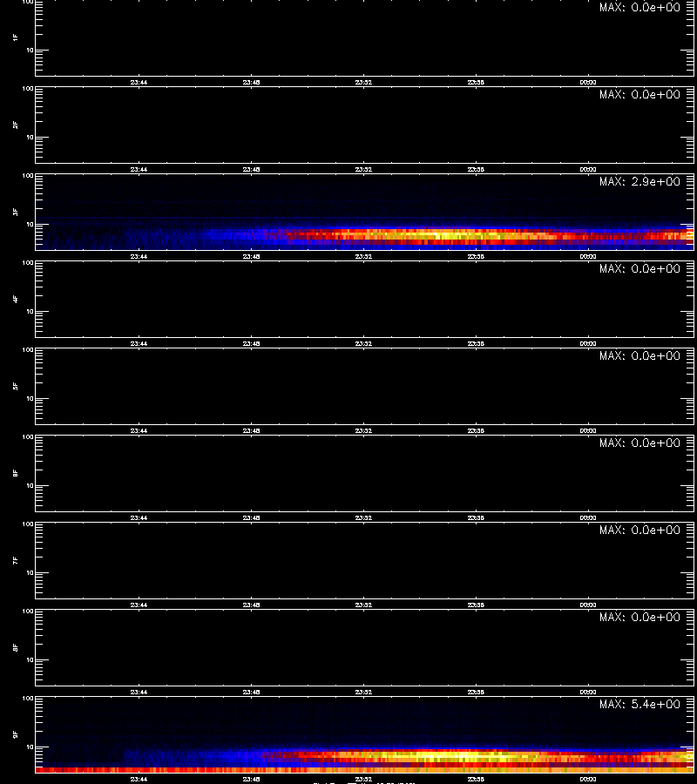Screen dimensions: 697x784
Task: Click the 10 y-axis tick label of panel 9F
Action: point(30,747)
